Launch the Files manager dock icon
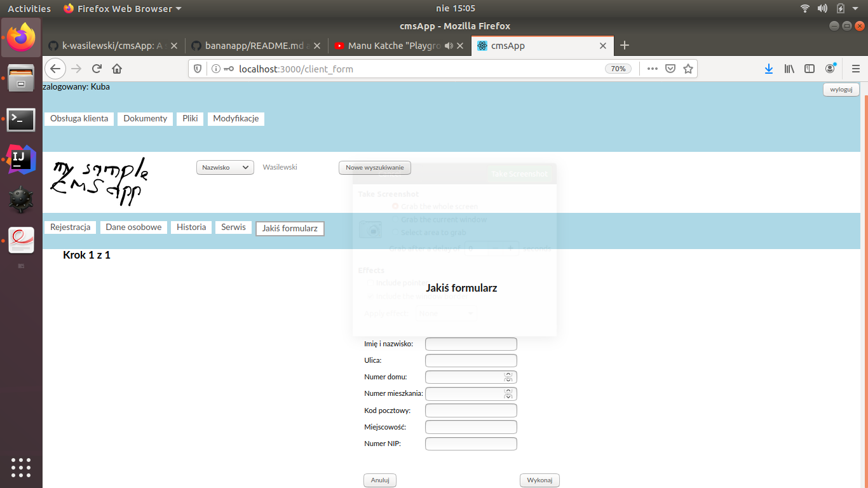Screen dimensions: 868x488 [x=21, y=78]
